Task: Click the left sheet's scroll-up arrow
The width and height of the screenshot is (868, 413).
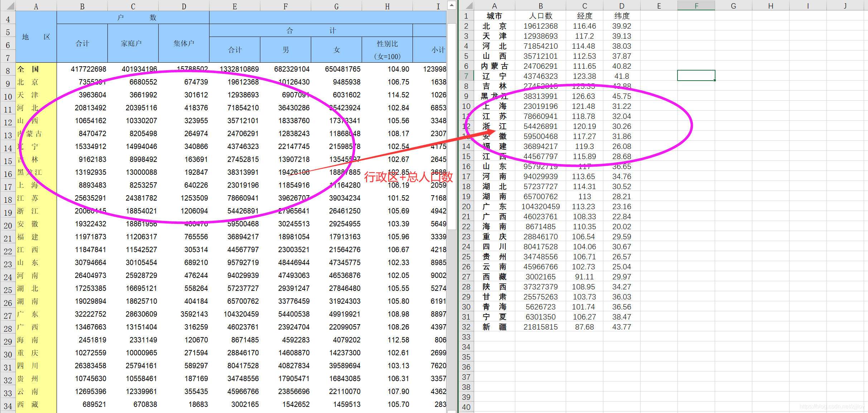Action: tap(452, 5)
